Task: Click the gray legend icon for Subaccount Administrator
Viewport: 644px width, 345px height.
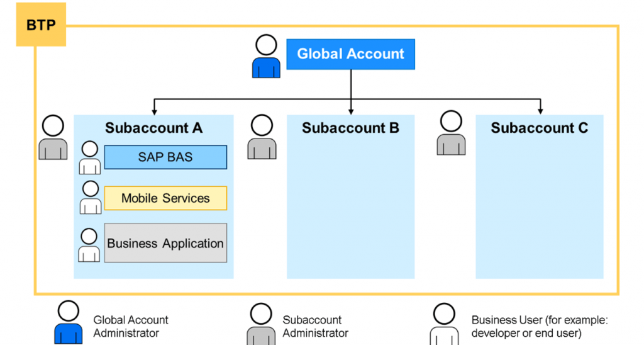Action: point(261,324)
